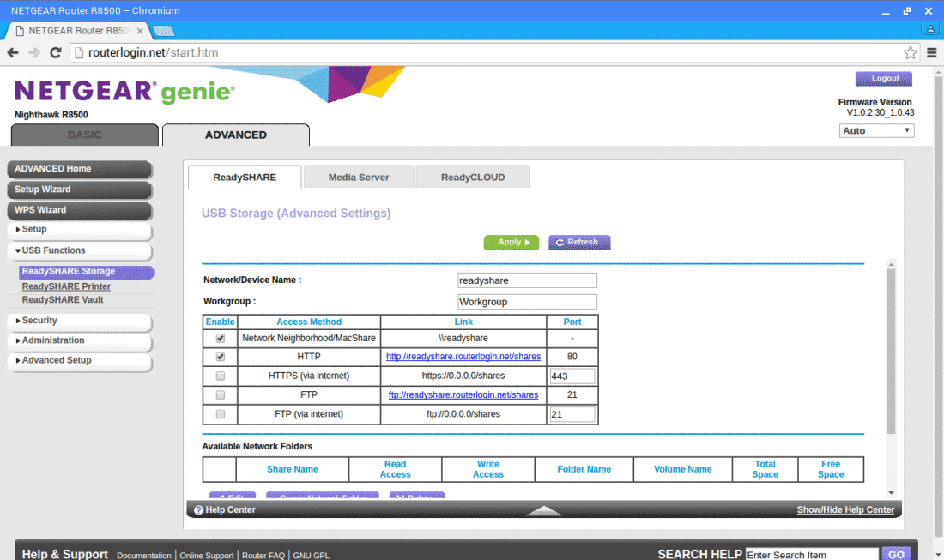Toggle the Network Neighborhood/MacShare checkbox

[221, 338]
